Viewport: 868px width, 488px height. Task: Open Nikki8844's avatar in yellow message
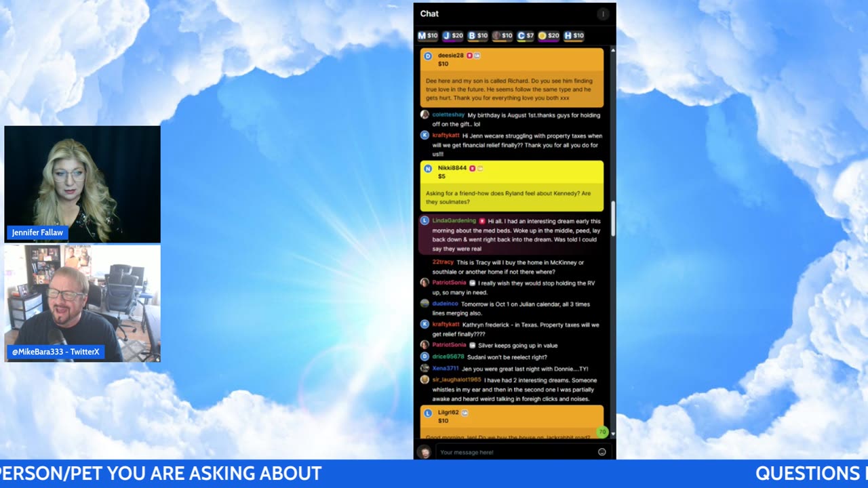(x=428, y=168)
